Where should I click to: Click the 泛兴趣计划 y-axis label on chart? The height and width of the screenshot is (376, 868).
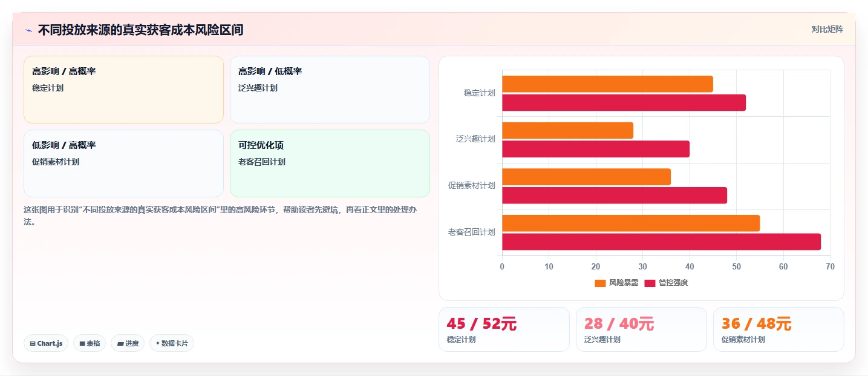click(x=475, y=139)
